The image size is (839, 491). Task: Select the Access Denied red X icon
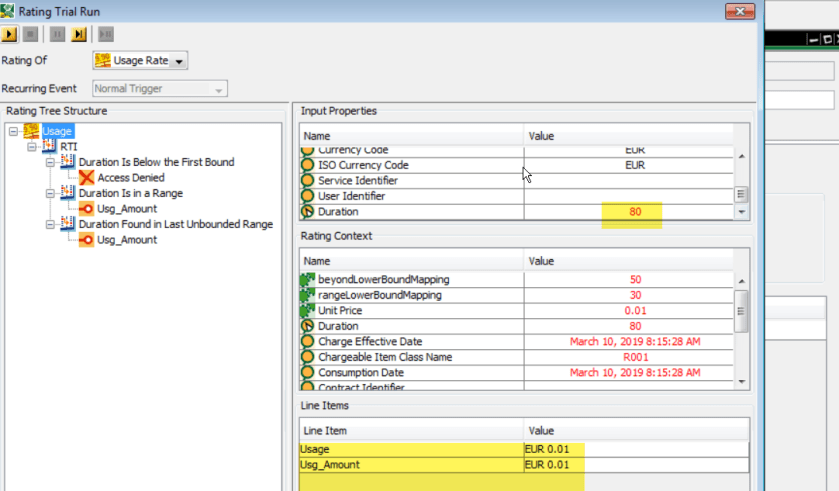click(86, 178)
